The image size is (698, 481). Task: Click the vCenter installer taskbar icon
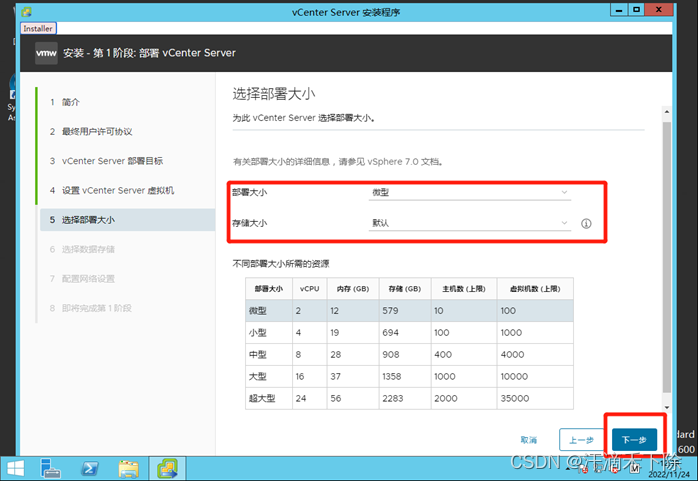point(166,468)
